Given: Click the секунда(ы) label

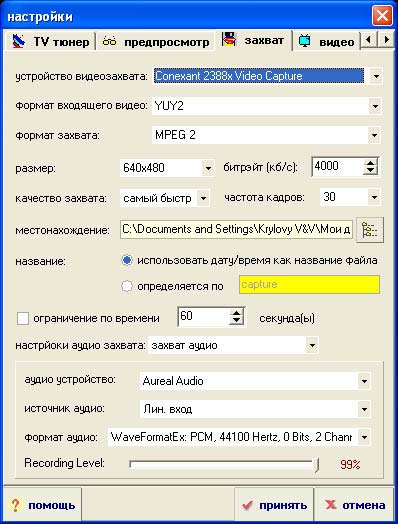Looking at the screenshot, I should pyautogui.click(x=287, y=318).
